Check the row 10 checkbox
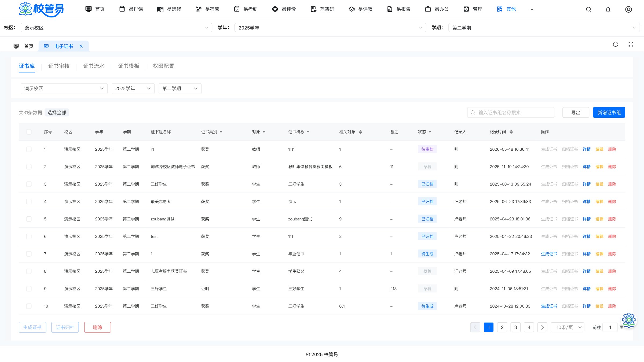The height and width of the screenshot is (362, 644). click(x=29, y=306)
